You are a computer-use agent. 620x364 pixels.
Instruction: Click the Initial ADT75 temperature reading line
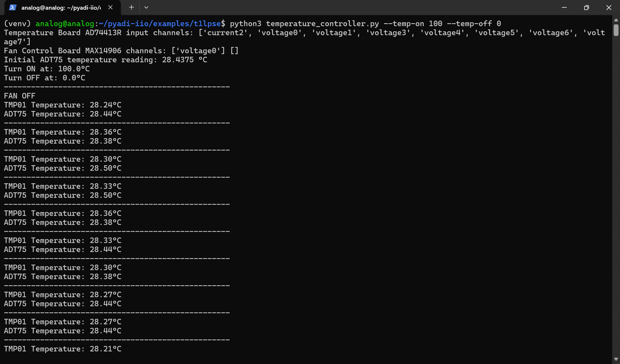click(105, 60)
